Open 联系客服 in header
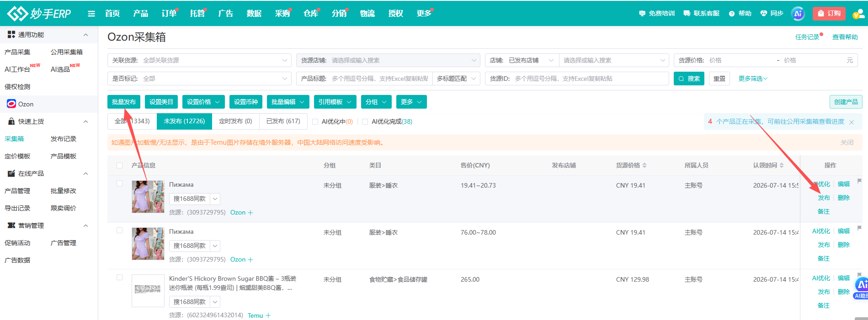Image resolution: width=868 pixels, height=320 pixels. [702, 13]
